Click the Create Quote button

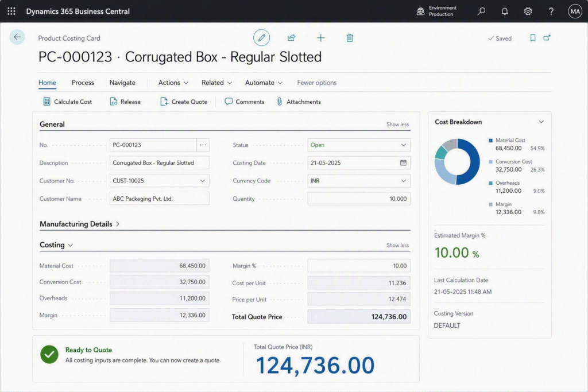tap(184, 102)
